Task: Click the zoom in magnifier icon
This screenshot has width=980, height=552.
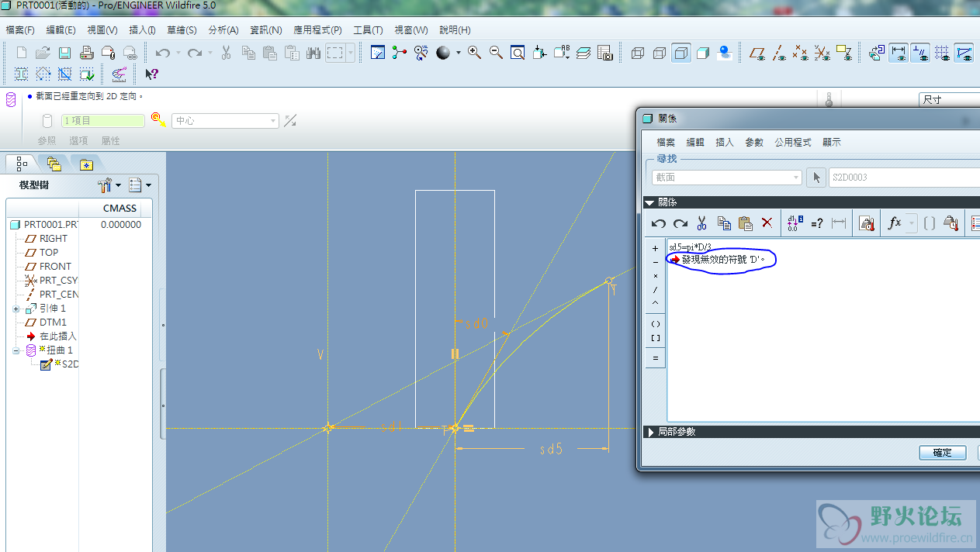Action: coord(474,53)
